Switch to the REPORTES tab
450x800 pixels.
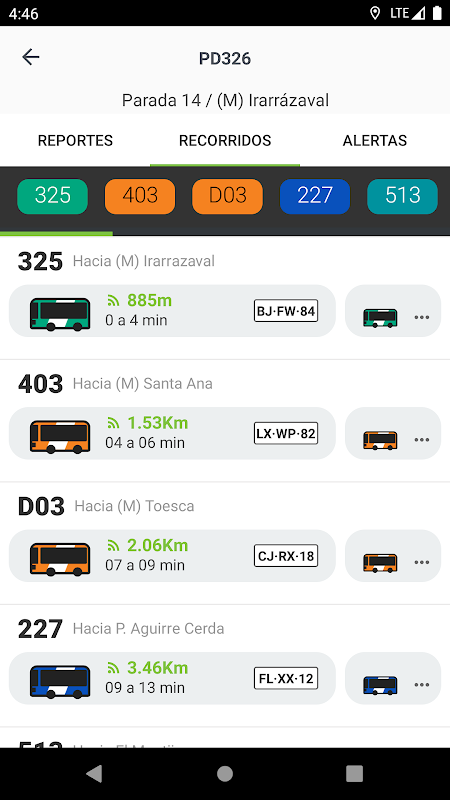(x=75, y=140)
